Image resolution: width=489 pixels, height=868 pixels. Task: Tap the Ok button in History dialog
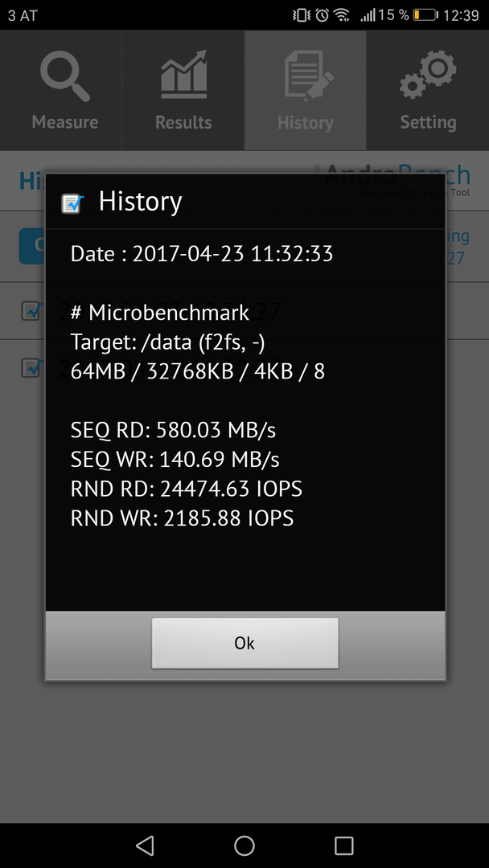(x=244, y=643)
